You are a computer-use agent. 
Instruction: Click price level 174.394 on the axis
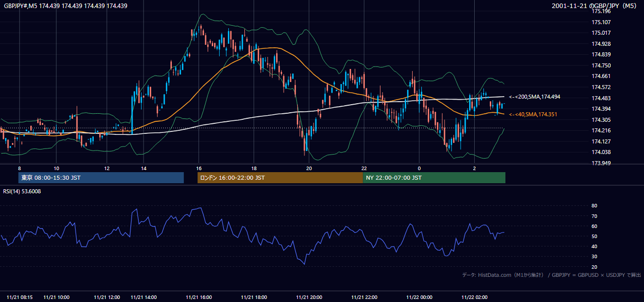pos(601,109)
